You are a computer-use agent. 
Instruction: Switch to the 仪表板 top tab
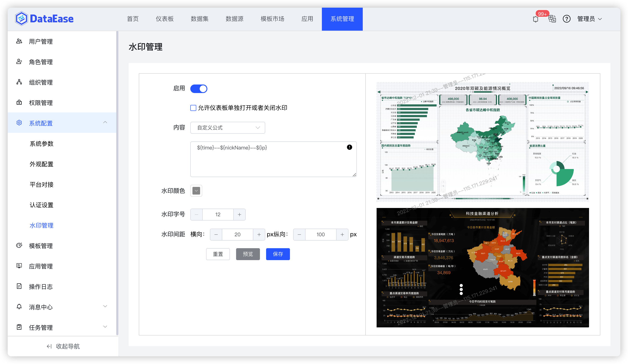point(165,19)
